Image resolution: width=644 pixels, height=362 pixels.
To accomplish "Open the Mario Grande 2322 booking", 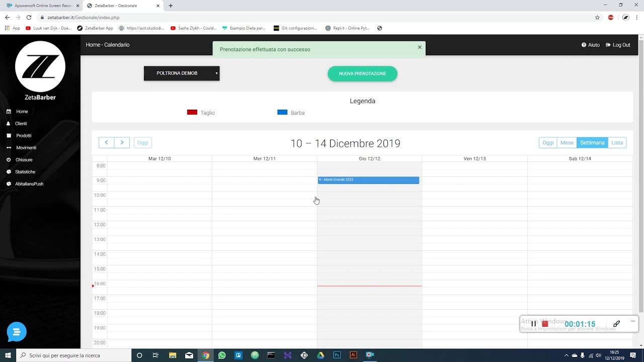I will tap(368, 180).
